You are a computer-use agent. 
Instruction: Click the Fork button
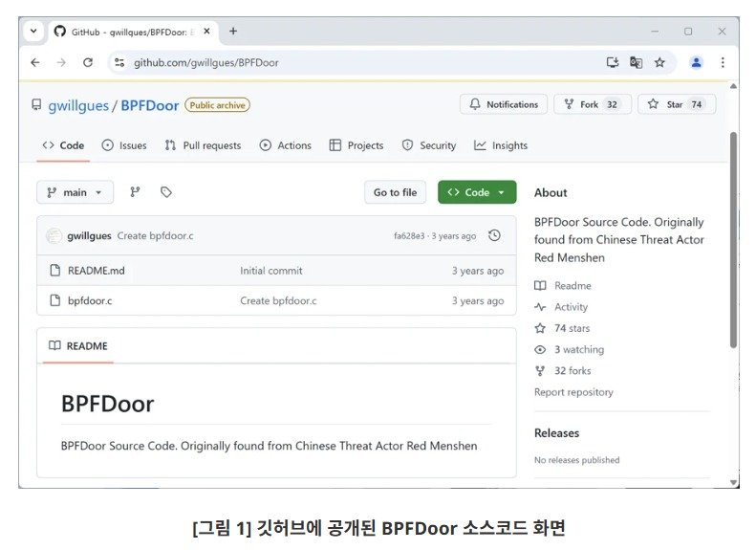click(x=592, y=104)
